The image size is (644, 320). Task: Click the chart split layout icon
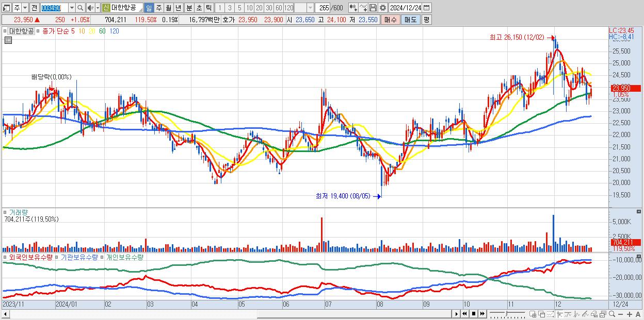click(533, 314)
